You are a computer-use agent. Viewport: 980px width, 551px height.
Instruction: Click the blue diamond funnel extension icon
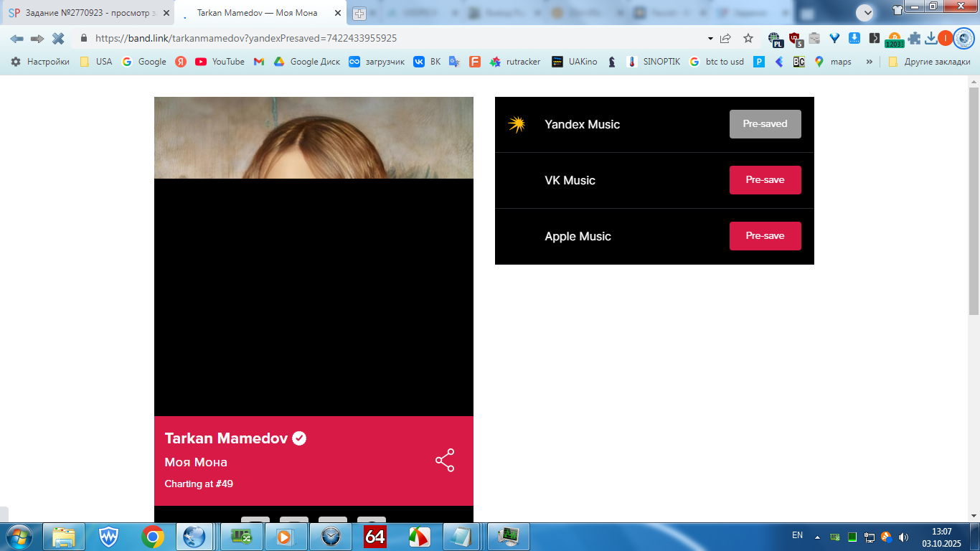click(x=834, y=39)
